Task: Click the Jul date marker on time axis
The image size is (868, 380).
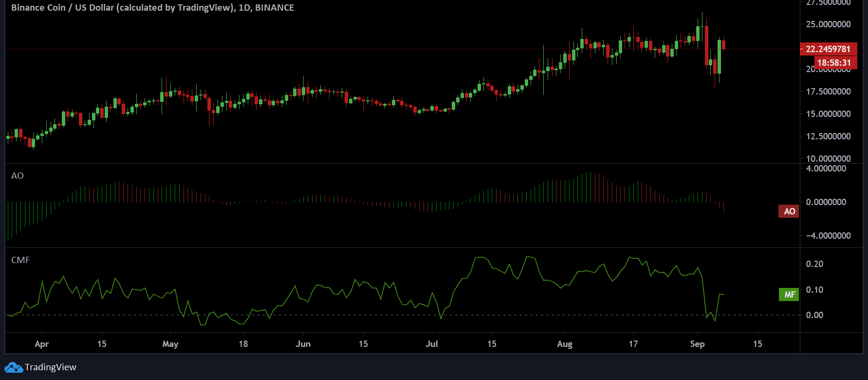Action: click(x=432, y=344)
